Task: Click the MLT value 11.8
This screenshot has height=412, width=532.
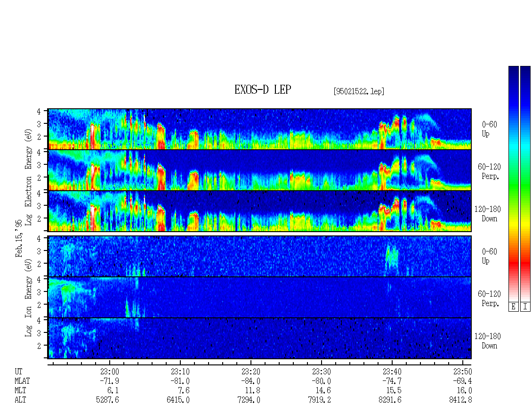Action: pos(253,391)
